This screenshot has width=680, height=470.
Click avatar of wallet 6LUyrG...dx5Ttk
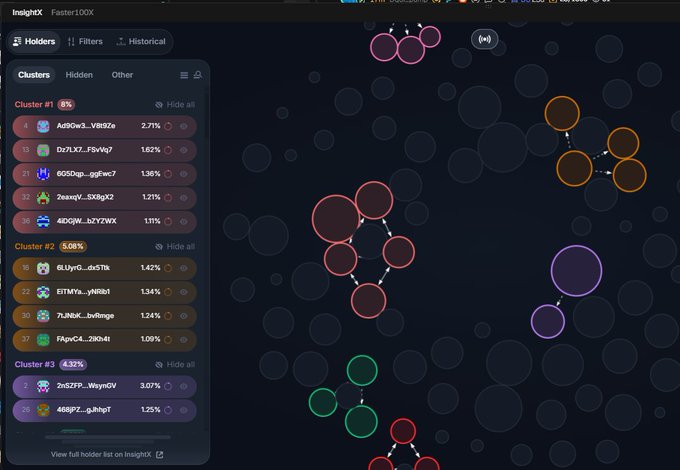point(43,268)
